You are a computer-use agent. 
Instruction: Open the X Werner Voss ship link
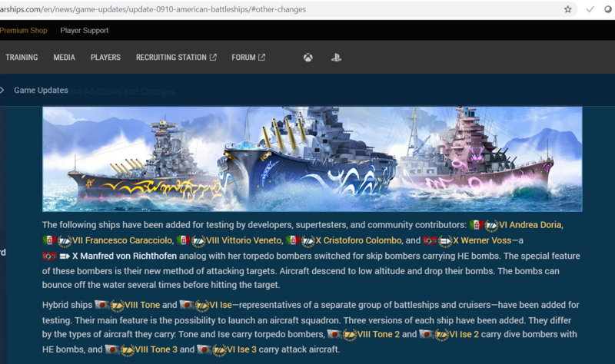[486, 240]
